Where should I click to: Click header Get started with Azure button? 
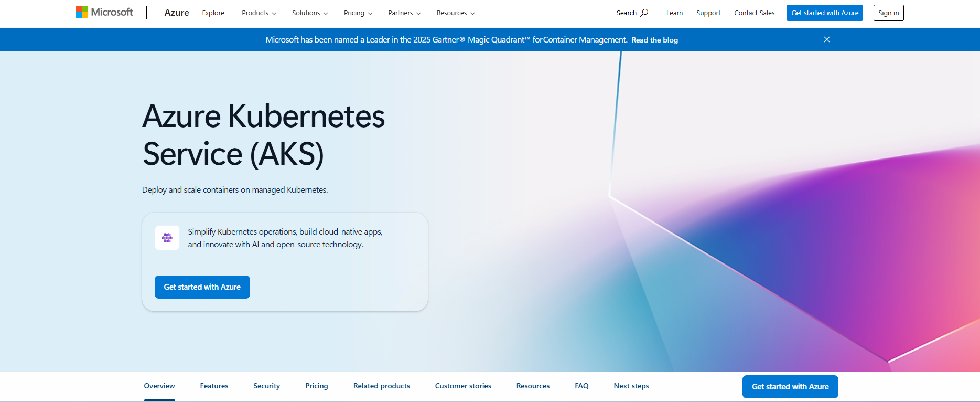pyautogui.click(x=825, y=13)
